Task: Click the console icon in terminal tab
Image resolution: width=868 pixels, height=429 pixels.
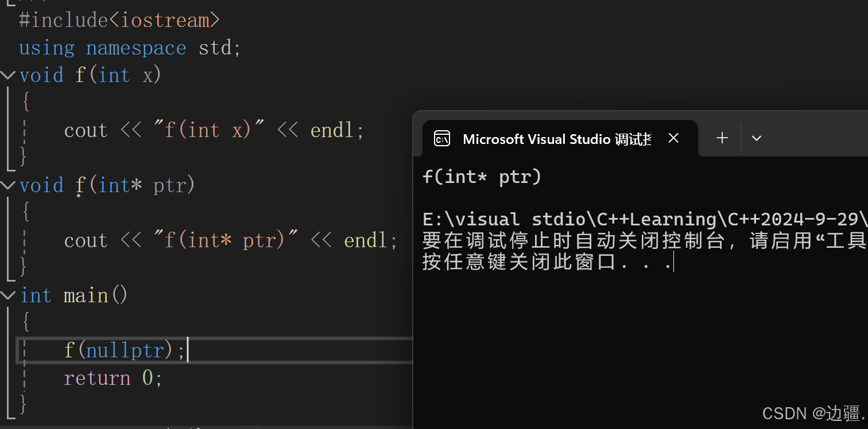Action: tap(442, 139)
